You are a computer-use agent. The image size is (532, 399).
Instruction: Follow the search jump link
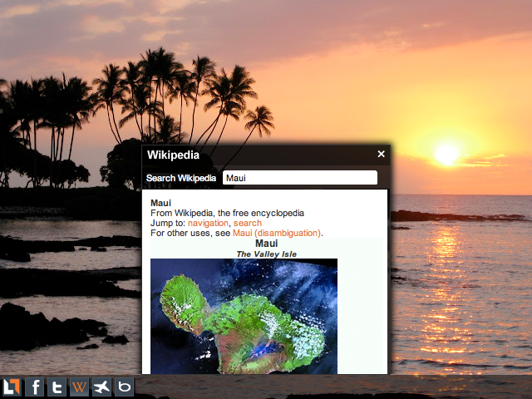[248, 224]
